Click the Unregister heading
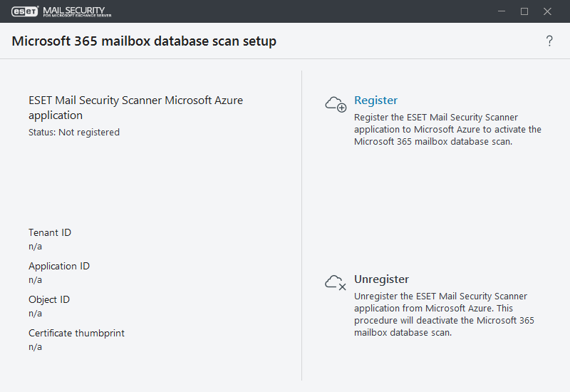Viewport: 570px width, 392px height. pyautogui.click(x=381, y=279)
